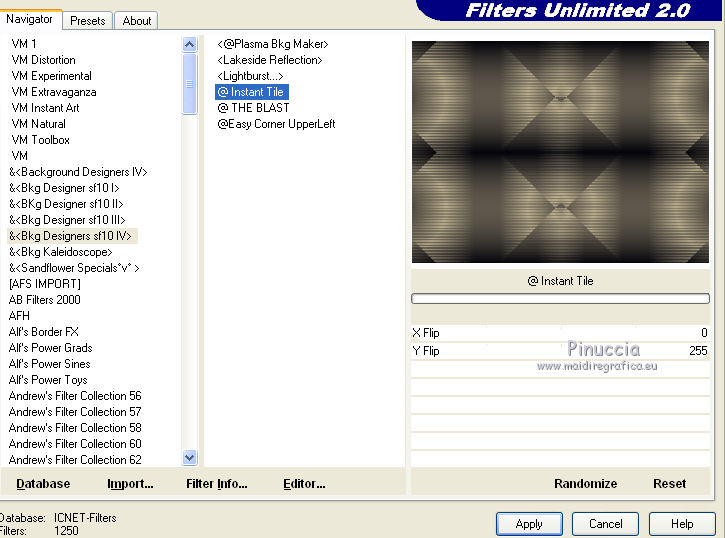Select Alf's Power Toys category

(x=48, y=379)
